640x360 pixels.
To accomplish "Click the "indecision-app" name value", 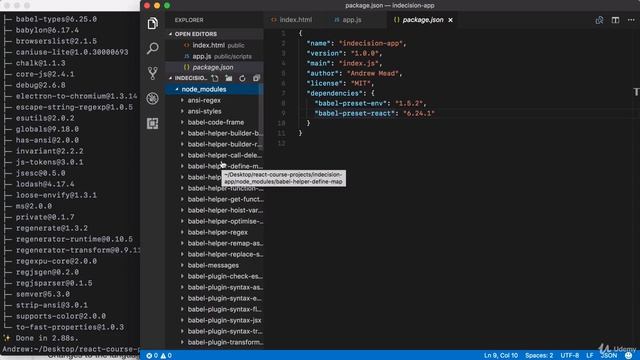I will click(371, 43).
